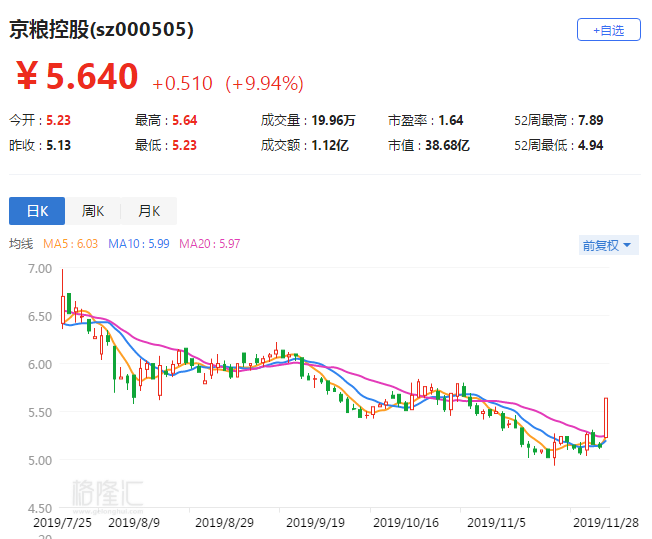The width and height of the screenshot is (652, 539).
Task: Switch to the 月K monthly chart tab
Action: [149, 211]
